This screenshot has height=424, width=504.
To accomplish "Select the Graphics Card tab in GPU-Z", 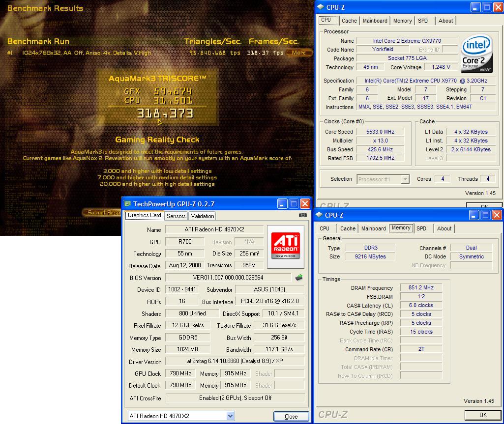I will click(x=145, y=215).
